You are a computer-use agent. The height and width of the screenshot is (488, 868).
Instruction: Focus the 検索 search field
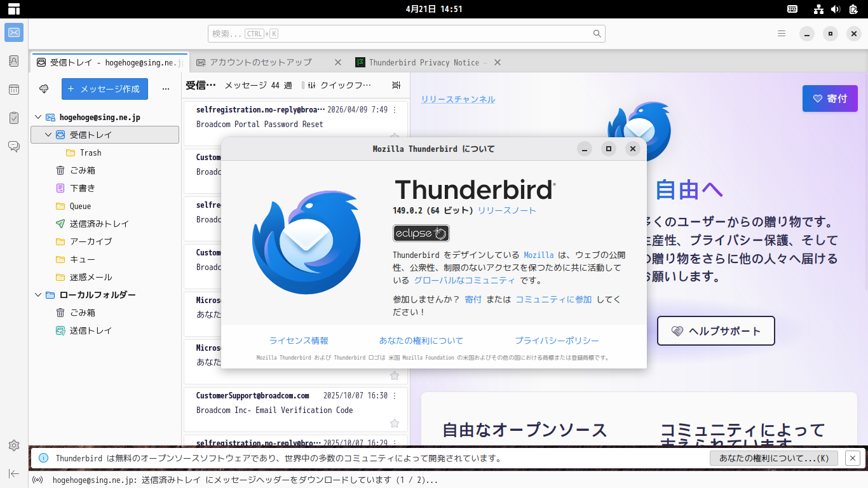pos(407,34)
